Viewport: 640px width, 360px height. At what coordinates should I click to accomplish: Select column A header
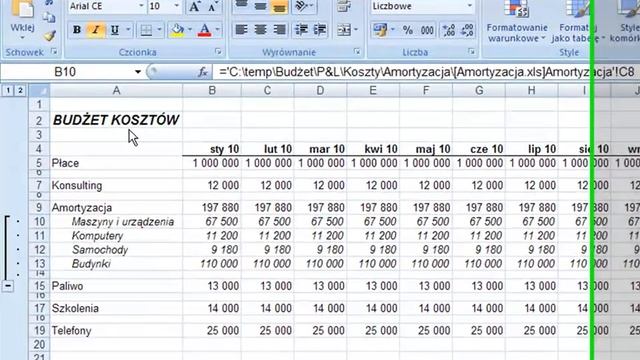tap(116, 90)
